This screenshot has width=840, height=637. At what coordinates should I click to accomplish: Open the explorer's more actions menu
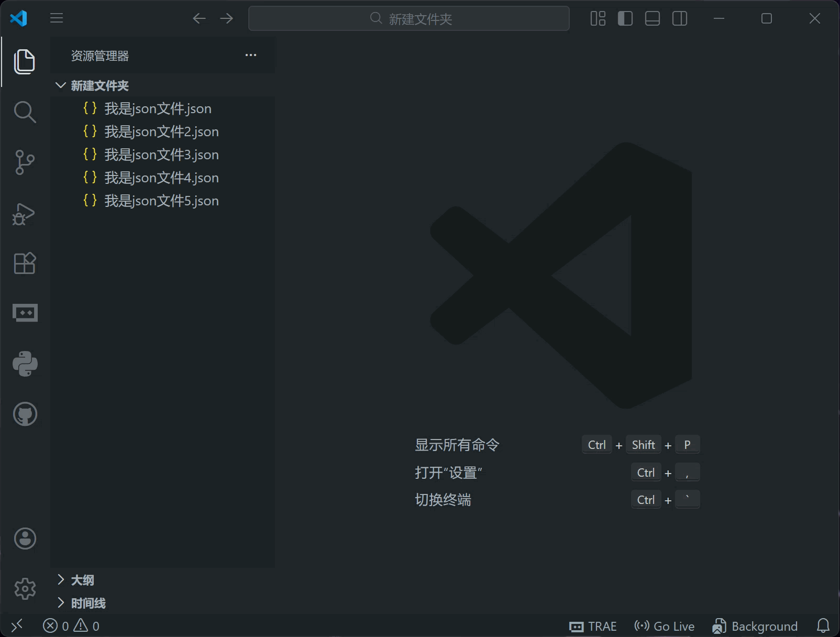251,56
